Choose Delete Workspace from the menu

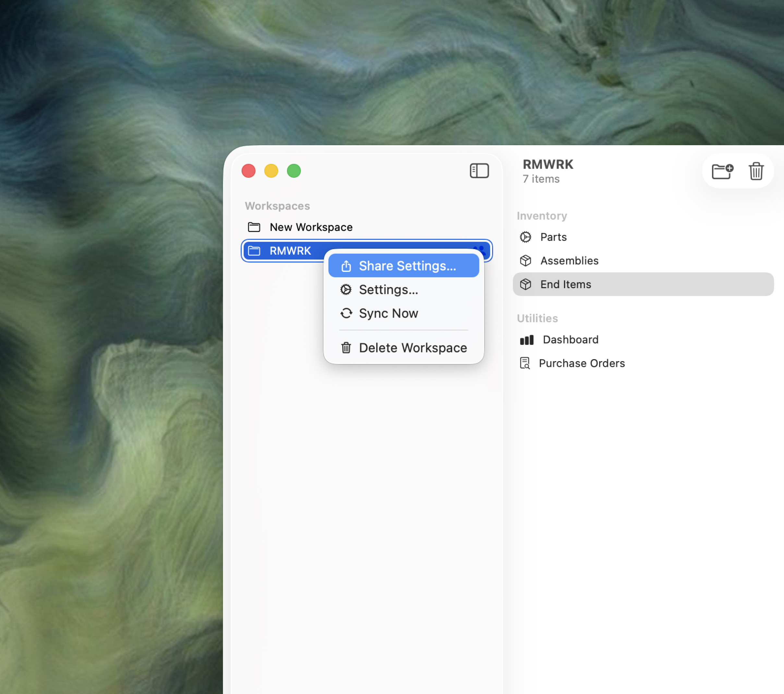pos(413,347)
